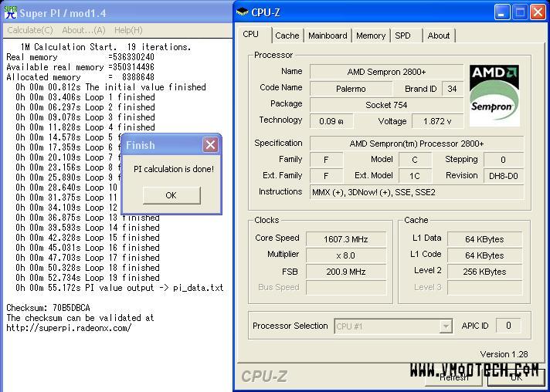Click the L1 Code value 64 KBytes

pos(484,255)
